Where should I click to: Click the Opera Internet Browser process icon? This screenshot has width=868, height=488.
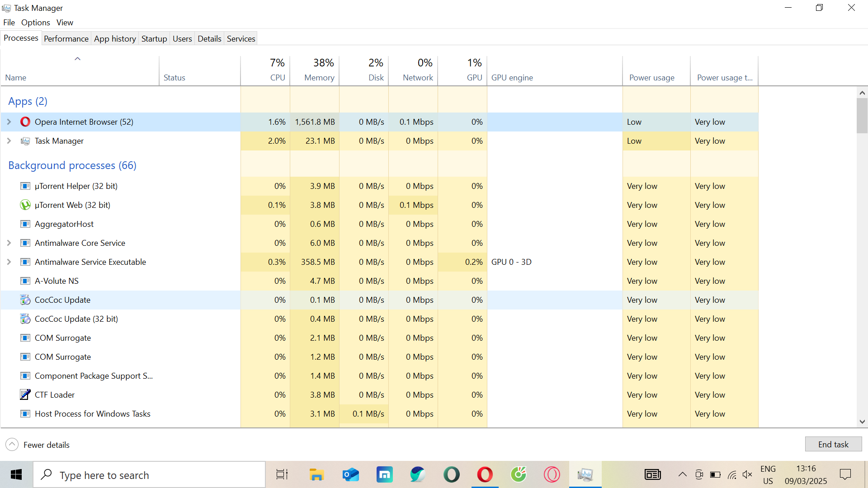pos(25,122)
